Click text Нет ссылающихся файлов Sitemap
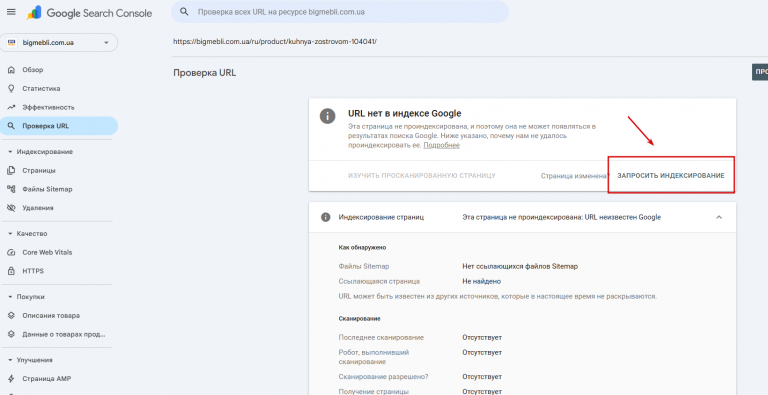The width and height of the screenshot is (768, 395). pos(520,267)
